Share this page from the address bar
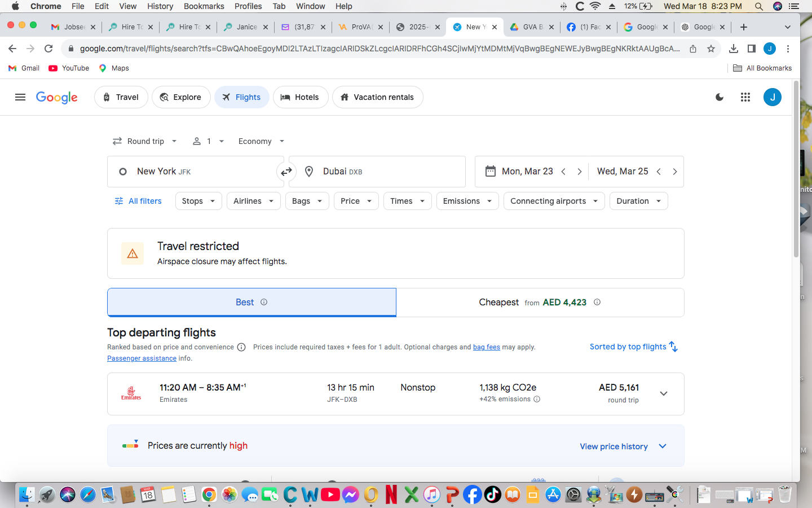This screenshot has height=508, width=812. pos(693,49)
